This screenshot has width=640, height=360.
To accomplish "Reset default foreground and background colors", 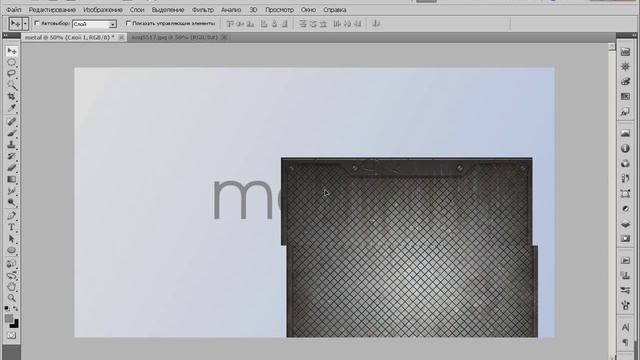I will [x=7, y=309].
